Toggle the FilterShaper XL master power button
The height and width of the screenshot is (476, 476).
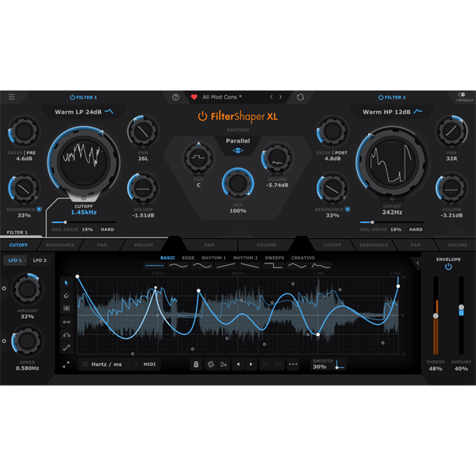click(202, 117)
